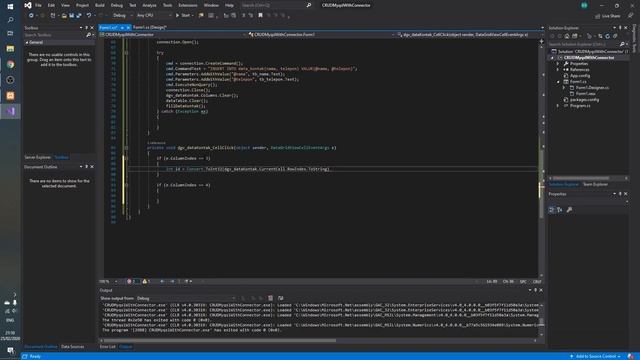Switch to Data Sources tab

72,347
